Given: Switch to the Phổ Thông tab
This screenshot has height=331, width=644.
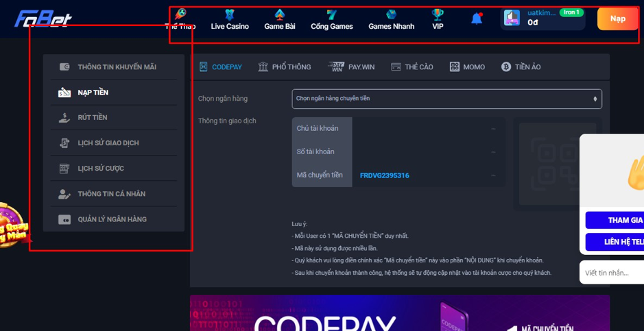Looking at the screenshot, I should tap(285, 66).
